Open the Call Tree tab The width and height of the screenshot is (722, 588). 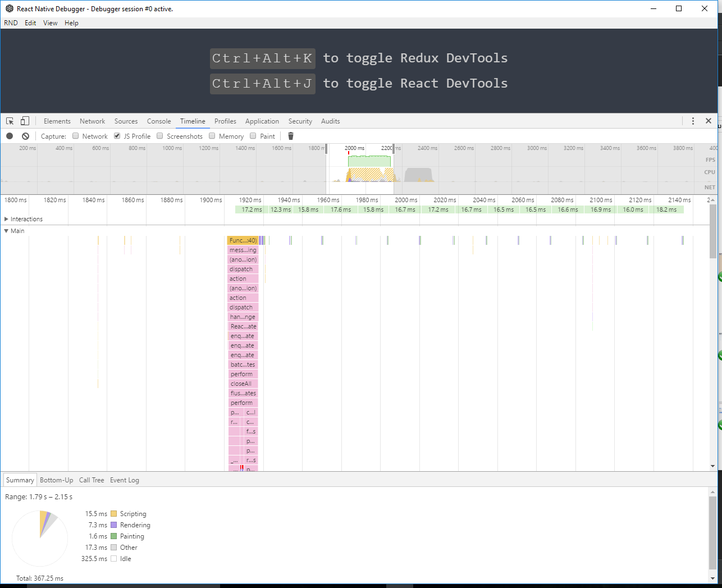click(92, 480)
